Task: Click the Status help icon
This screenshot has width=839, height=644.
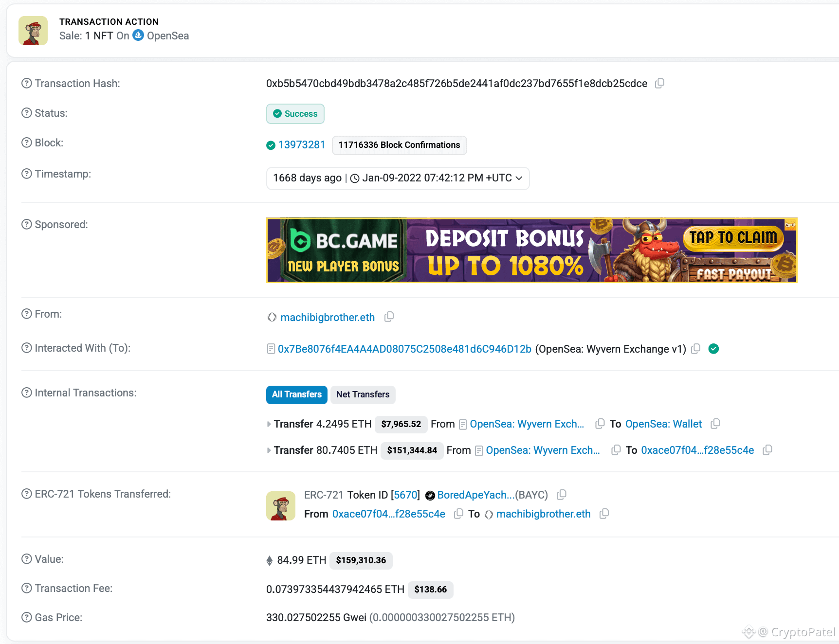Action: click(x=27, y=113)
